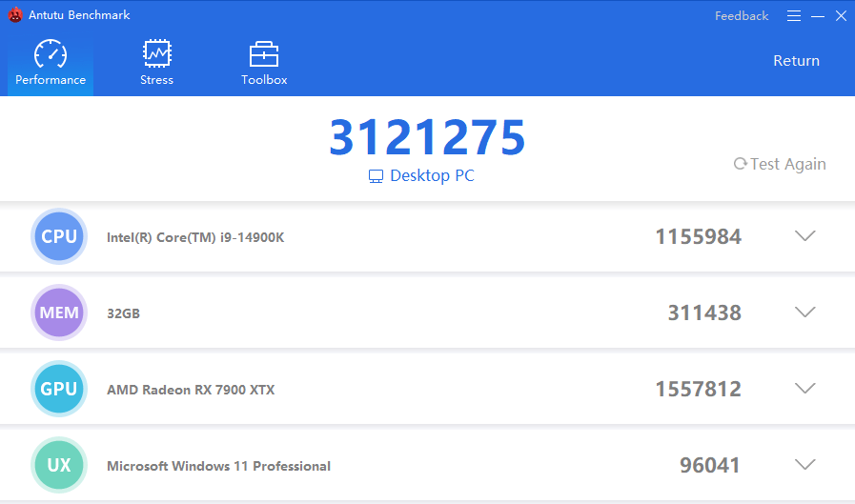Expand the MEM score details
Viewport: 855px width, 504px height.
coord(804,312)
